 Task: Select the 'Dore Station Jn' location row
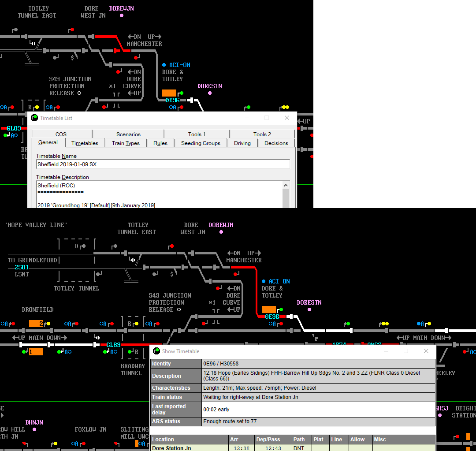(293, 448)
